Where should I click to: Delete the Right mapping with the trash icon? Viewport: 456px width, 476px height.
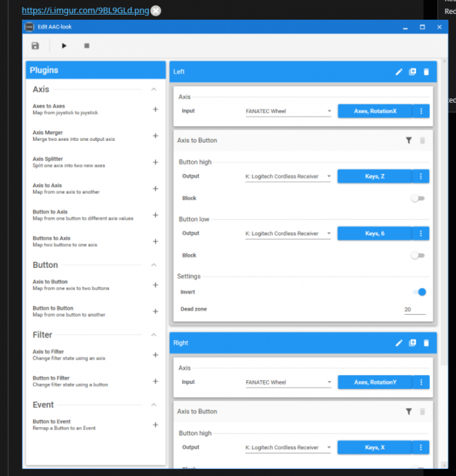pyautogui.click(x=426, y=343)
